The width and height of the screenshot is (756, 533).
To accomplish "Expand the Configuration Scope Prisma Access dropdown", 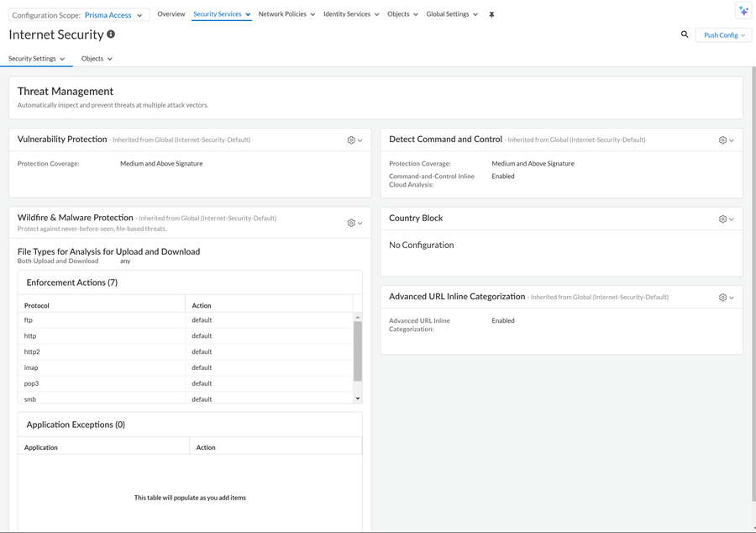I will 113,15.
